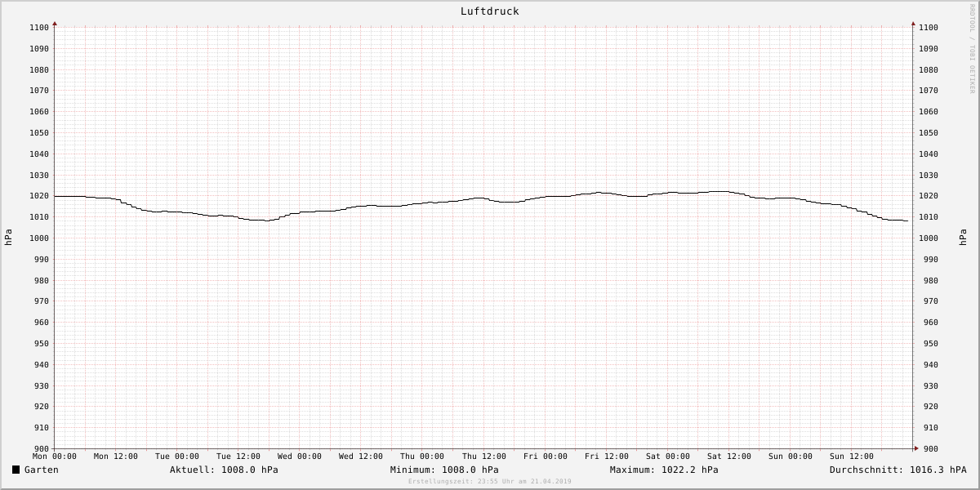980x490 pixels.
Task: Click the Tue 12:00 time axis label
Action: (x=238, y=457)
